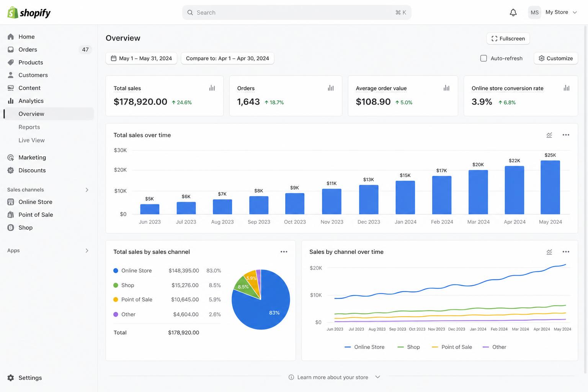Open the Average order value report icon
The height and width of the screenshot is (392, 588).
pos(446,88)
